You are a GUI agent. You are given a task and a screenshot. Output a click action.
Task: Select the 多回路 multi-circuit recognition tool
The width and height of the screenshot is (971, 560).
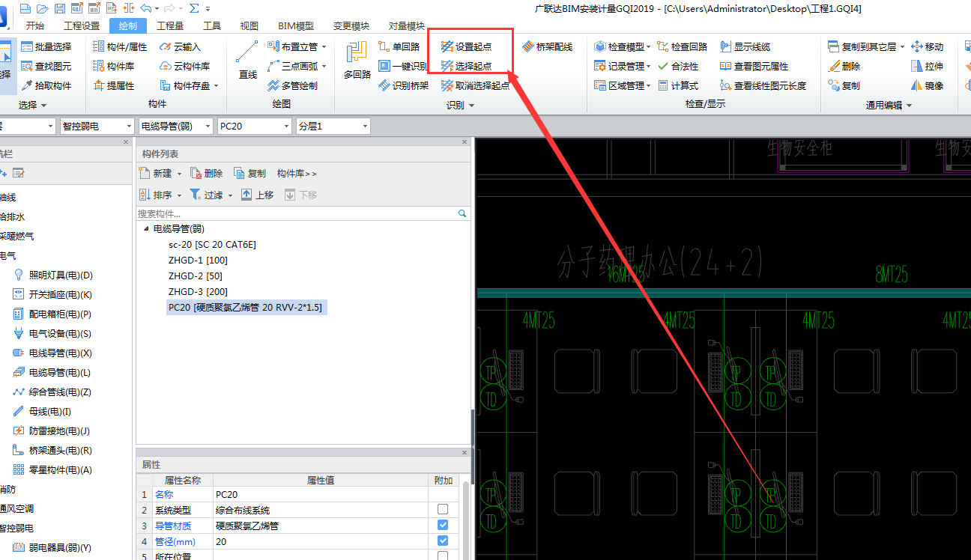[x=357, y=60]
